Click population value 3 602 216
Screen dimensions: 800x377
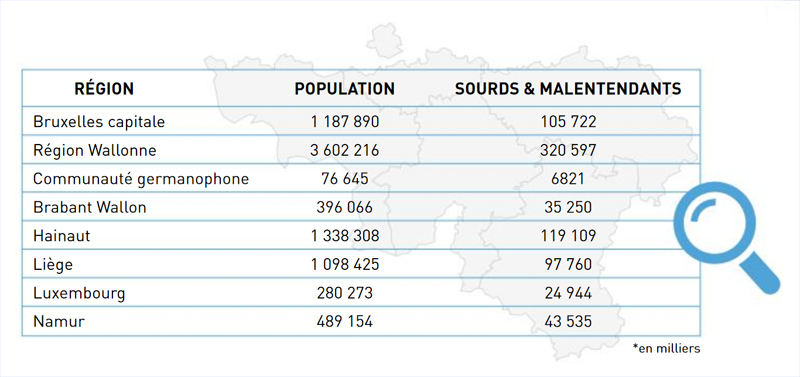point(345,151)
